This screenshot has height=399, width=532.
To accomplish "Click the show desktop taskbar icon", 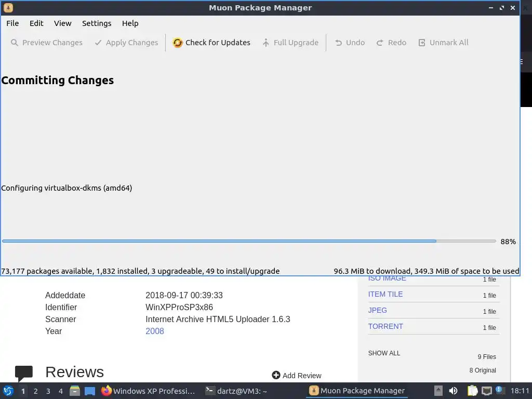I will [90, 391].
